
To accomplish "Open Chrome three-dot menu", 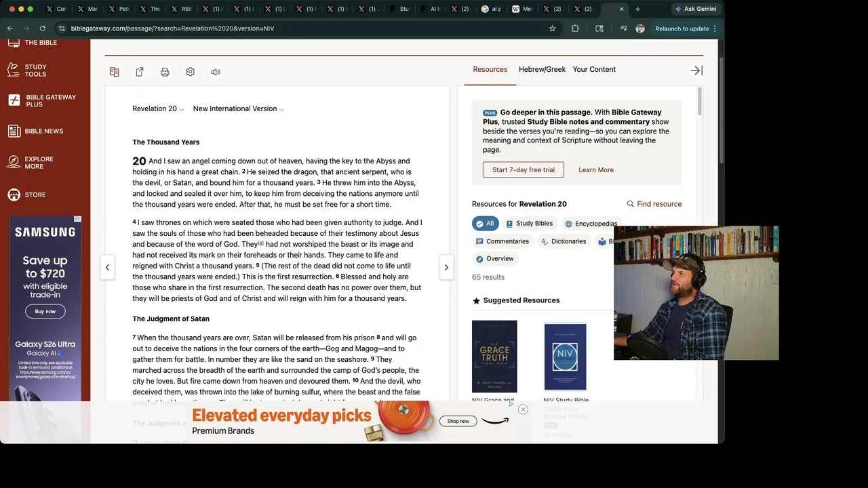I will pyautogui.click(x=715, y=28).
